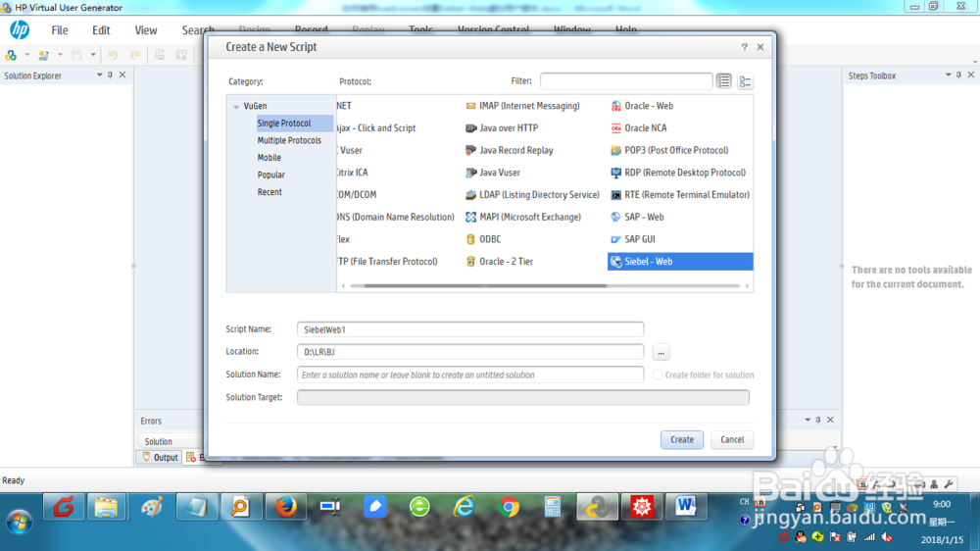The image size is (980, 551).
Task: Pin the Solution Explorer panel
Action: click(x=110, y=75)
